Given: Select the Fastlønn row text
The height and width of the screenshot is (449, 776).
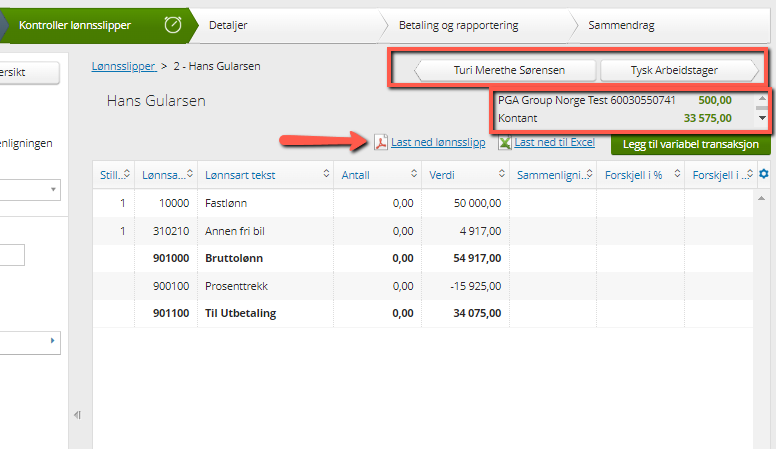Looking at the screenshot, I should [226, 203].
